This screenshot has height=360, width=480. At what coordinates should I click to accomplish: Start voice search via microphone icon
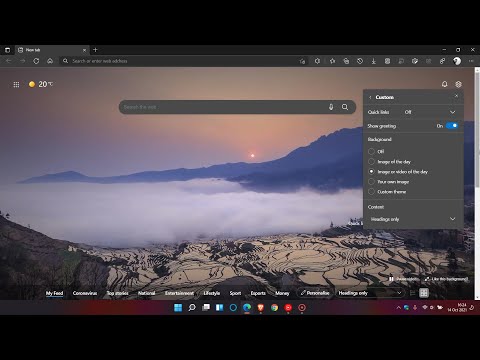331,107
